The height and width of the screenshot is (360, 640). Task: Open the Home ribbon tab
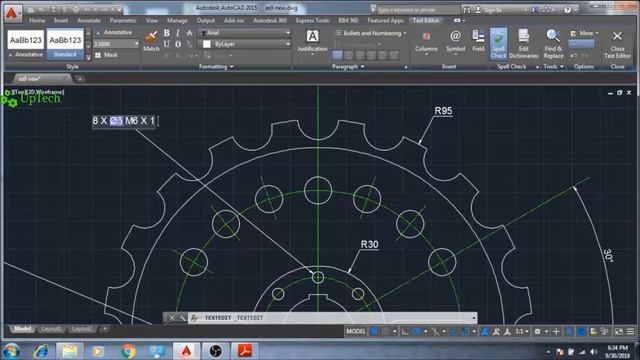37,20
